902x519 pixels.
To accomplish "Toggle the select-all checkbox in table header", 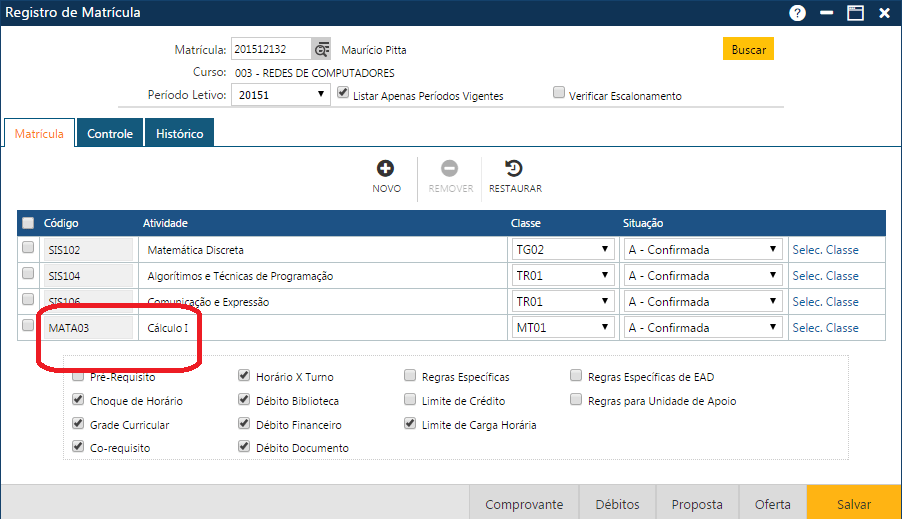I will [28, 223].
